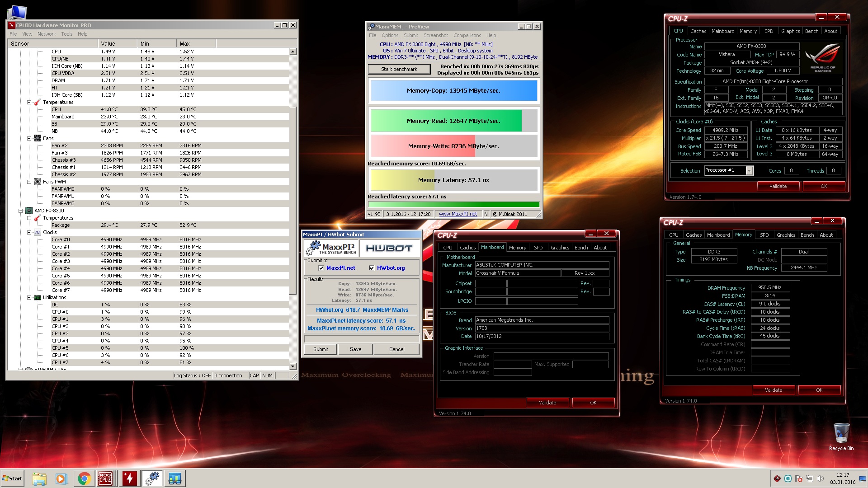Viewport: 868px width, 488px height.
Task: Click the network connection tray icon
Action: point(810,479)
